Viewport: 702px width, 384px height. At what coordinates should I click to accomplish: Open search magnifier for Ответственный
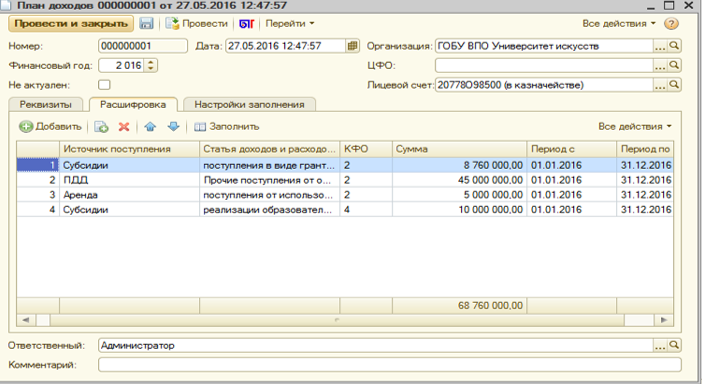674,345
